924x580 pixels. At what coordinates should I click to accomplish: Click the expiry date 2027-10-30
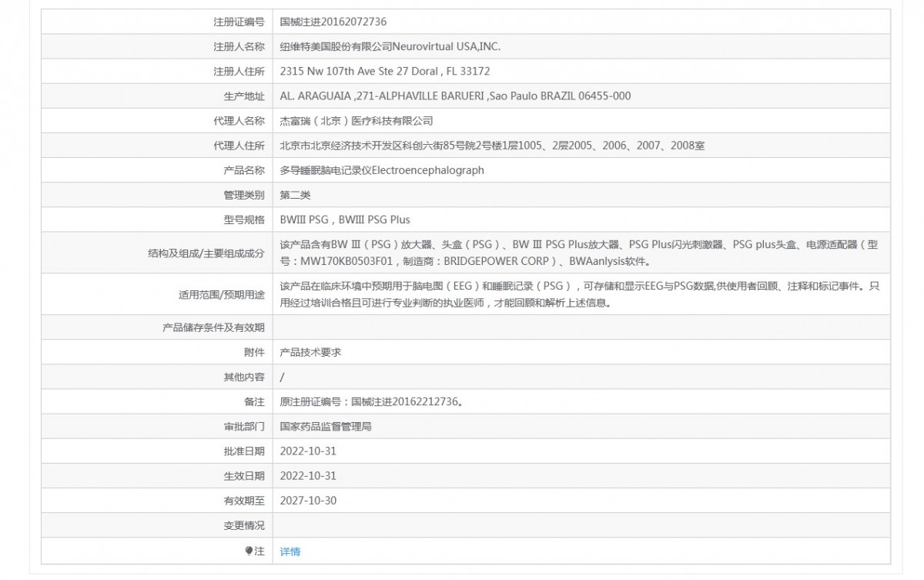(x=308, y=501)
